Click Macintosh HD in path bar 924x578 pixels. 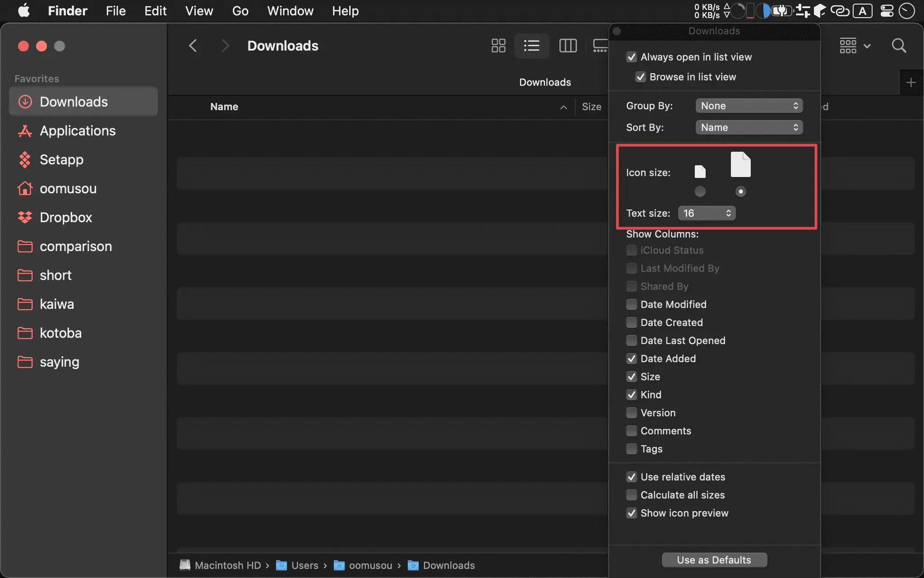221,565
